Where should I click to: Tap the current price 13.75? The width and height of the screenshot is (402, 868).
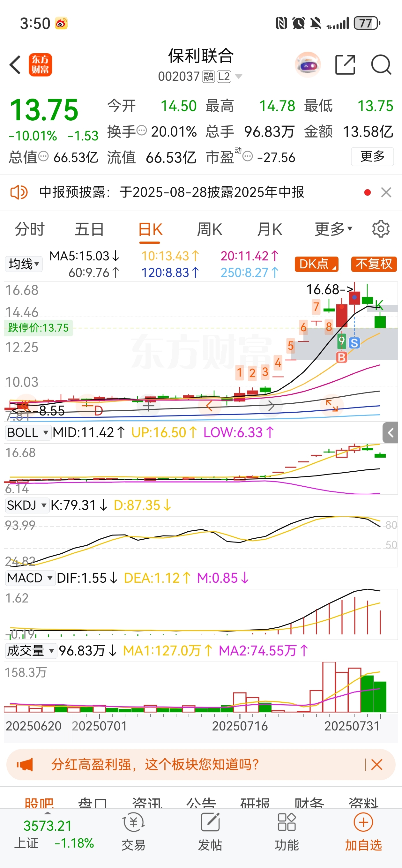click(44, 110)
